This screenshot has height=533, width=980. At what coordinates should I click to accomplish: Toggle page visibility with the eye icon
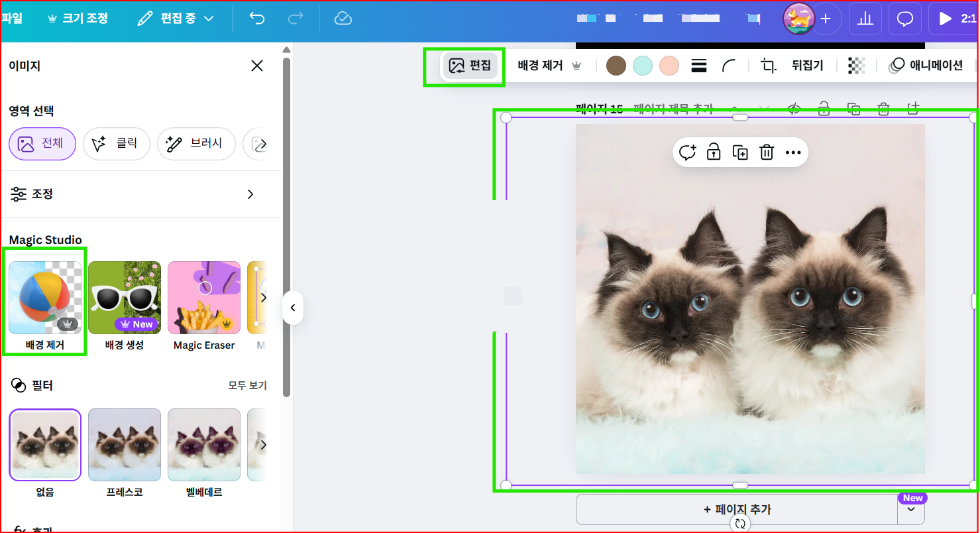[794, 109]
